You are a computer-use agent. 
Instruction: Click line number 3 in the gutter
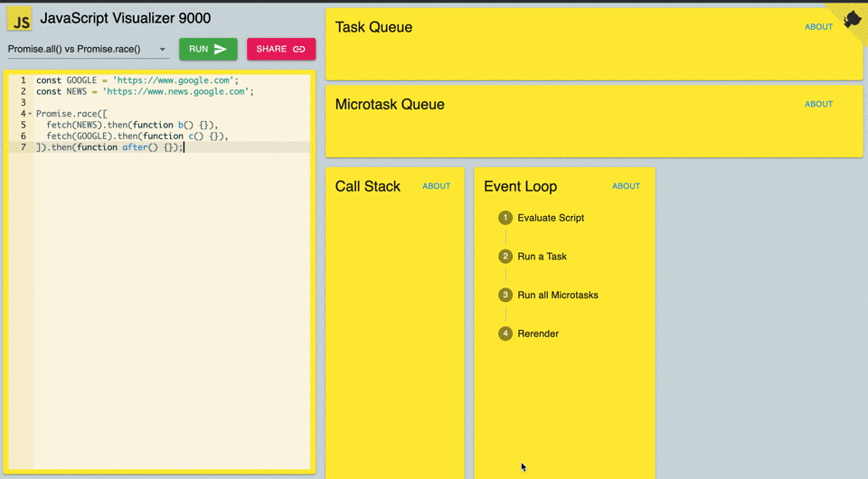[x=24, y=102]
